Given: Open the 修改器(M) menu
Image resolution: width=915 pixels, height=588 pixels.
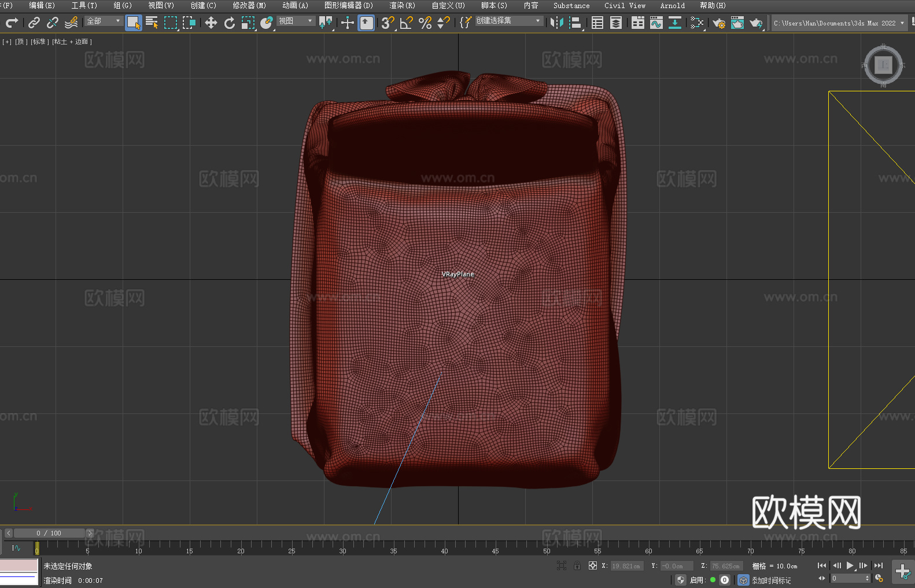Looking at the screenshot, I should [249, 5].
